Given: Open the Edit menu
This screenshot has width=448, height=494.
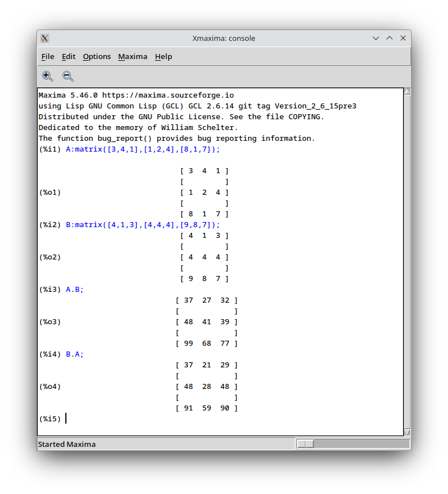Looking at the screenshot, I should (69, 57).
